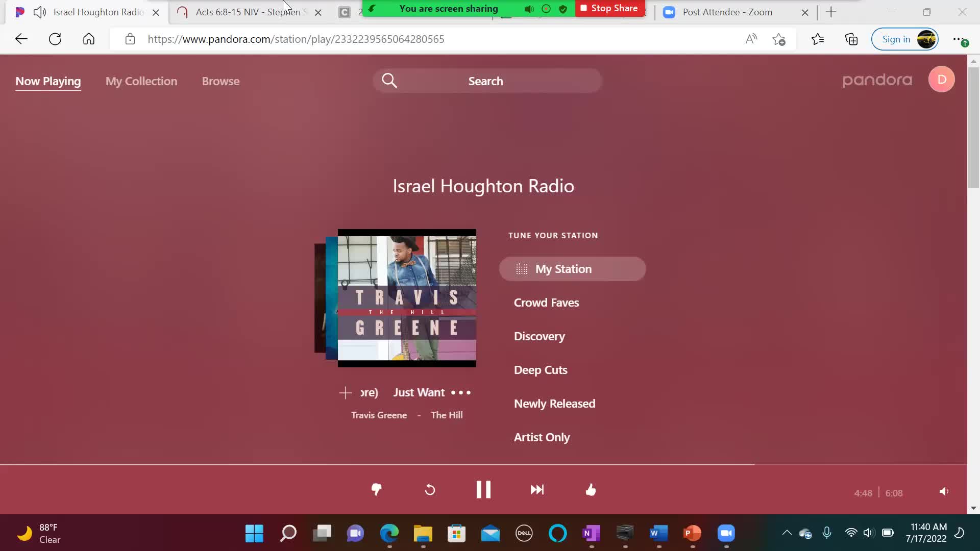Select Artist Only tuning mode
Image resolution: width=980 pixels, height=551 pixels.
tap(542, 437)
